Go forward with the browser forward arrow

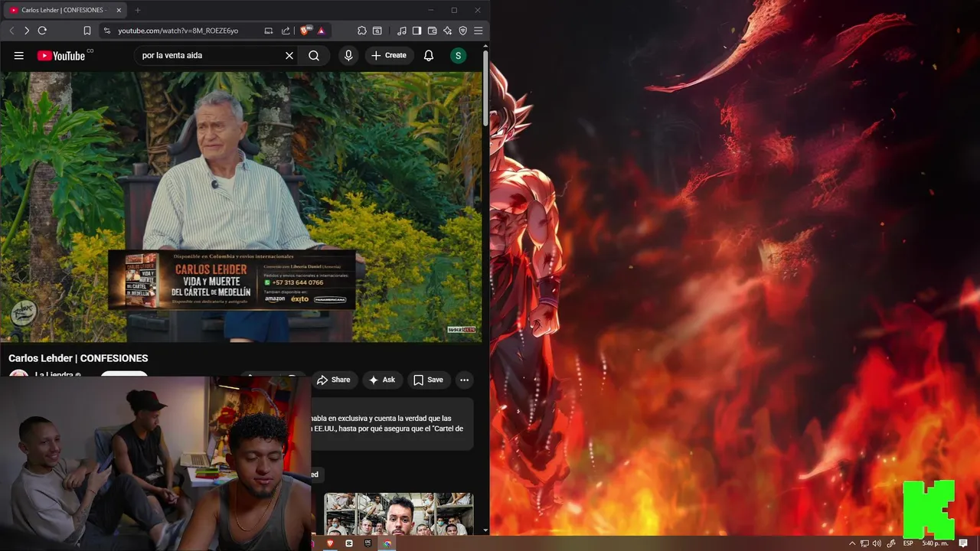click(27, 31)
